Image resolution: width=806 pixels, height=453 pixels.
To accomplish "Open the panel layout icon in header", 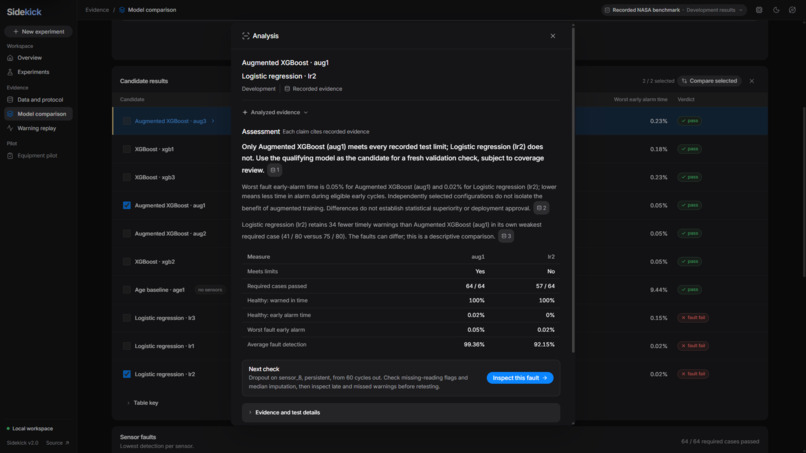I will pos(759,10).
